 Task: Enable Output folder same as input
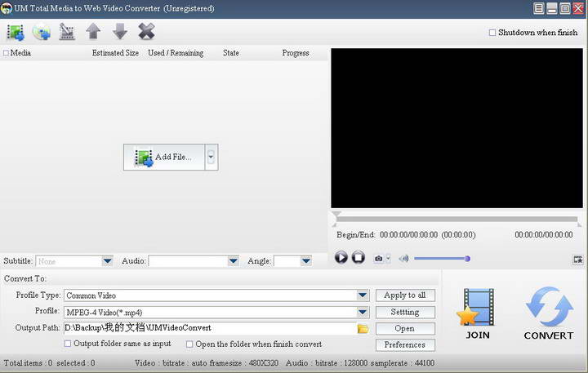68,344
